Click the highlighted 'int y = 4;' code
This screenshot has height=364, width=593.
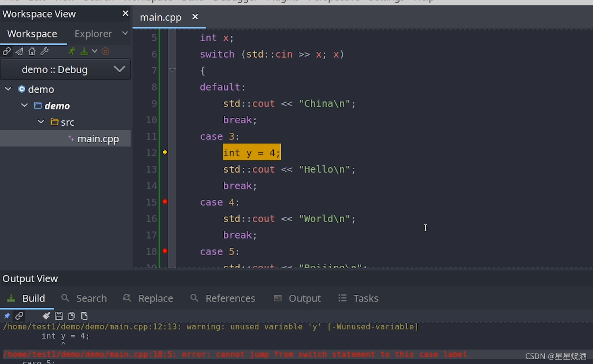pos(252,153)
